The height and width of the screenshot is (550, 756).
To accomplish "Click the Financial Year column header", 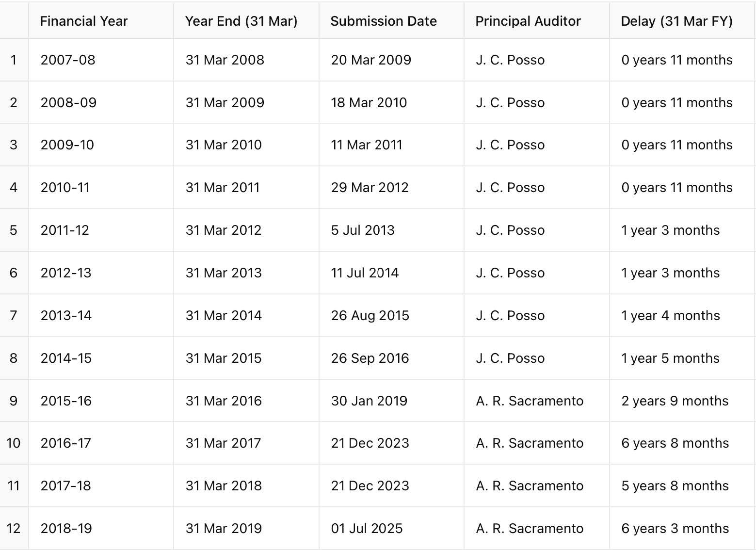I will click(83, 21).
